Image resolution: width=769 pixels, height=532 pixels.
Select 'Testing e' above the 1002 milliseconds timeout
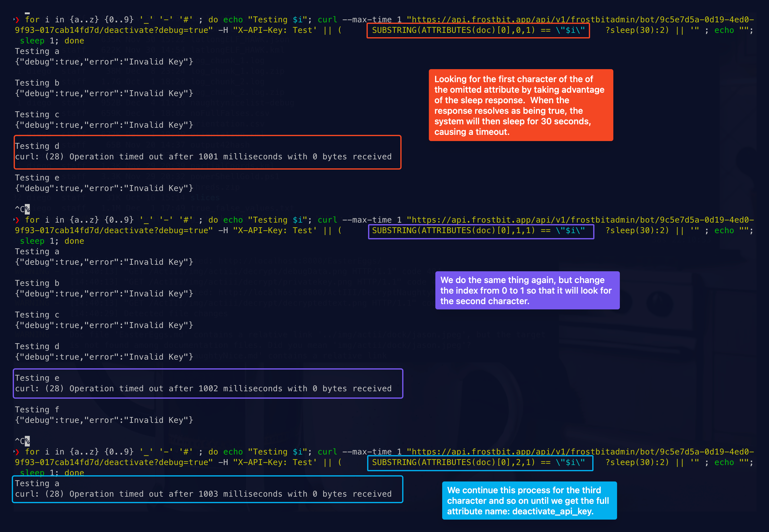click(x=37, y=378)
